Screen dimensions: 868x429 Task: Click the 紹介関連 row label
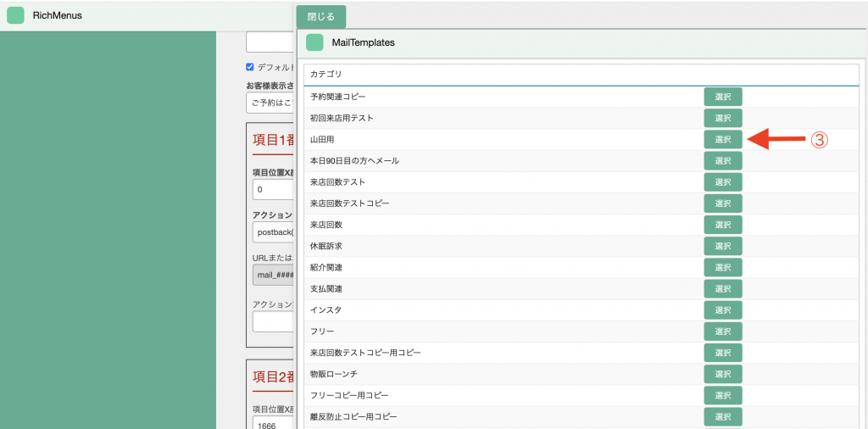(x=326, y=267)
